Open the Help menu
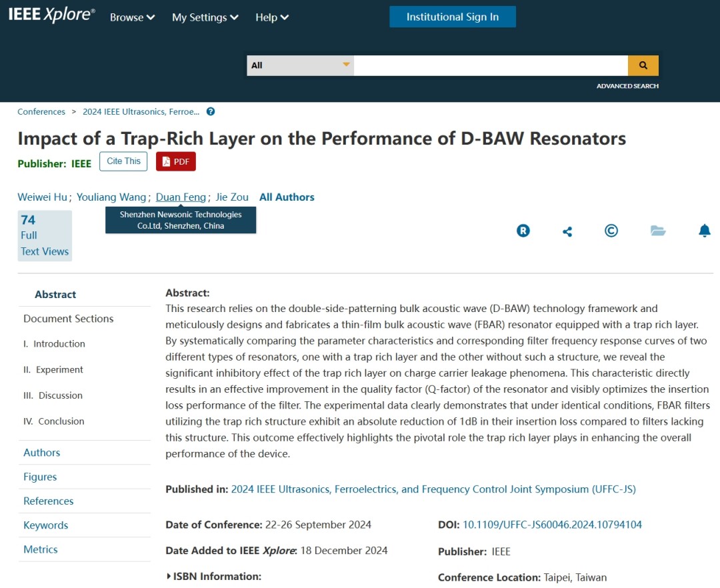 click(x=271, y=17)
